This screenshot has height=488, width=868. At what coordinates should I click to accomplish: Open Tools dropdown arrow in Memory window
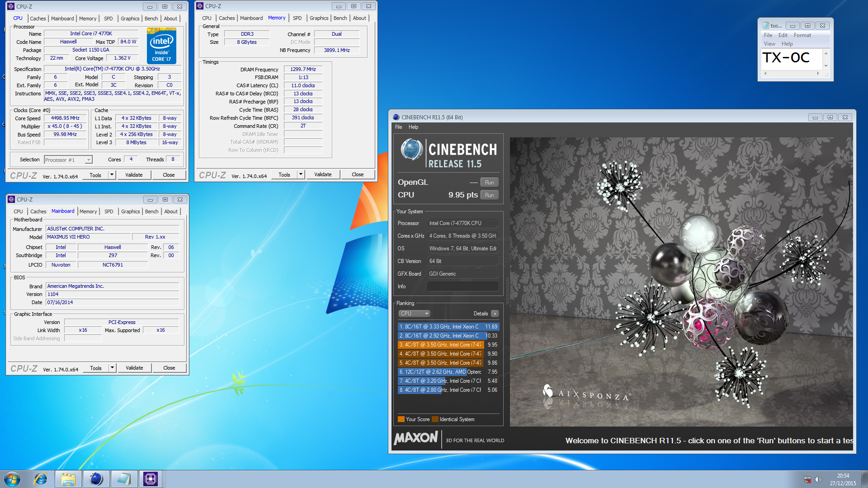click(x=301, y=174)
